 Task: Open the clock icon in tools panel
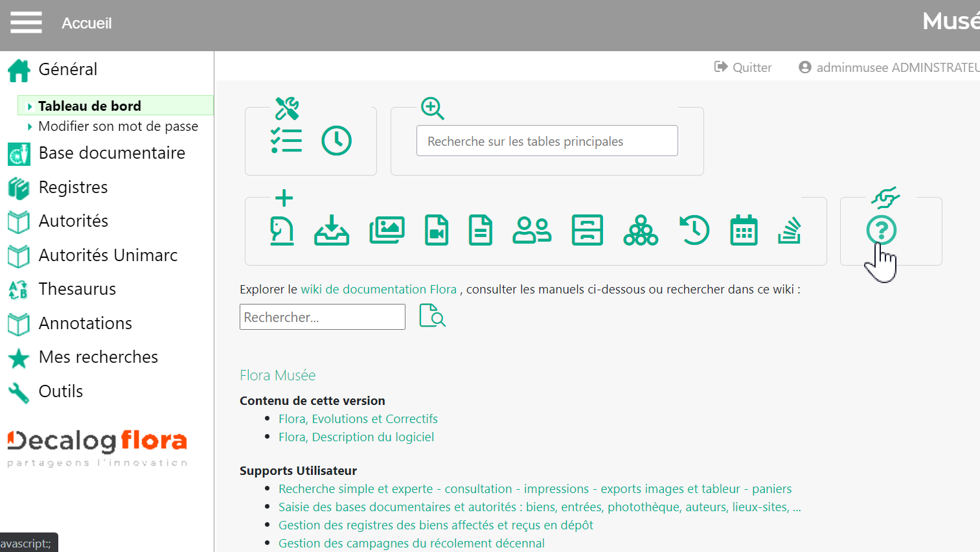tap(336, 141)
